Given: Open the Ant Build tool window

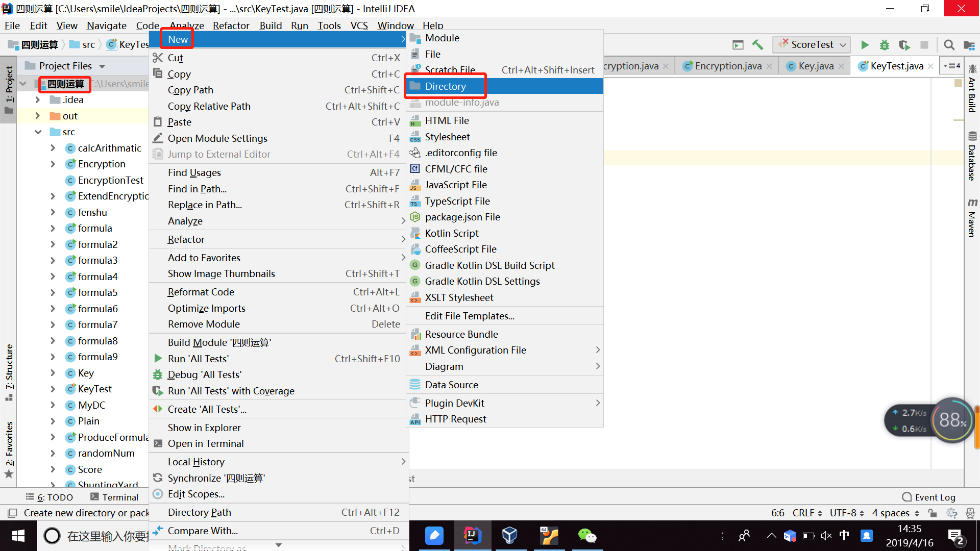Looking at the screenshot, I should tap(972, 89).
